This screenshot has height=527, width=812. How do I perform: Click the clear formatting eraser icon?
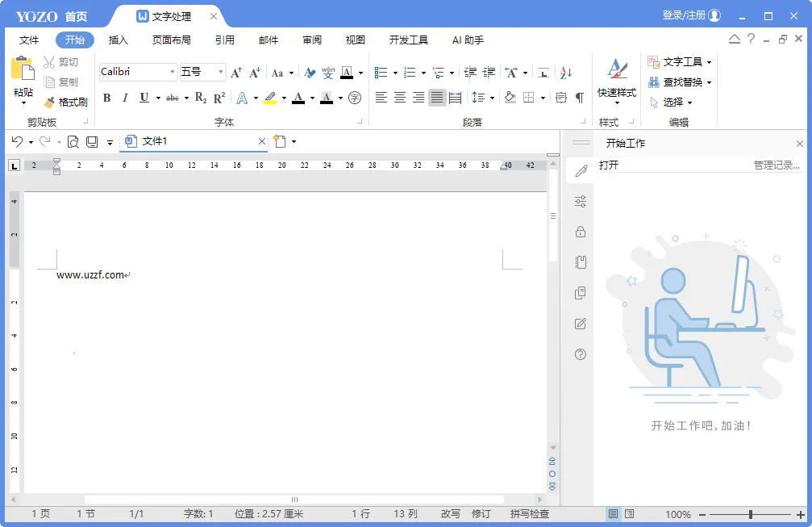[310, 73]
